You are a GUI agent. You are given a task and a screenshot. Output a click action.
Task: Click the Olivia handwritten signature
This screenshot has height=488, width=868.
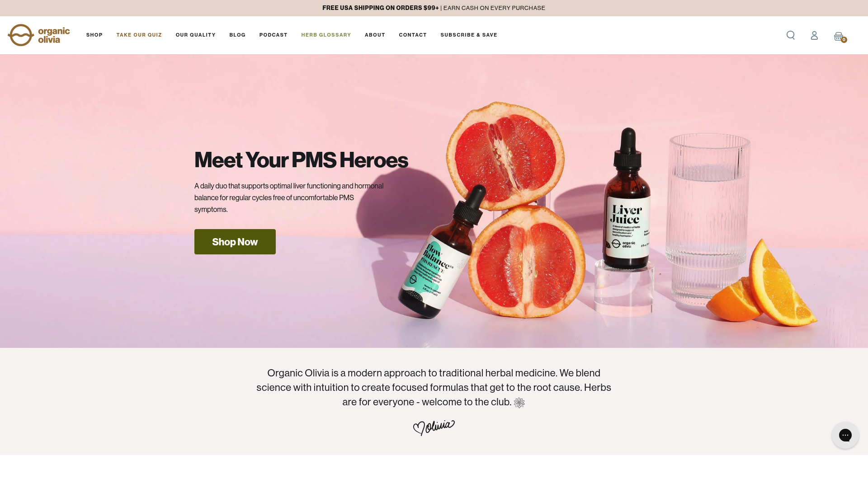[x=434, y=427]
